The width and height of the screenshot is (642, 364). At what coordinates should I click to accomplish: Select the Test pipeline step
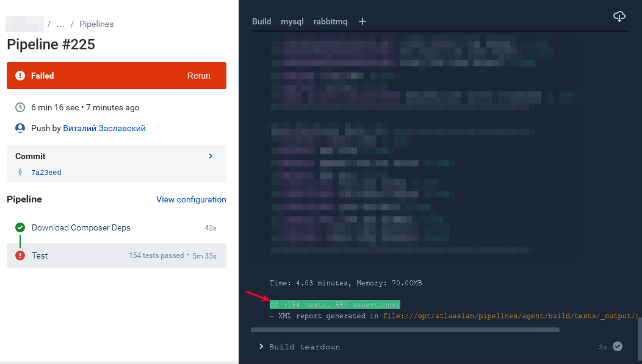click(x=117, y=255)
